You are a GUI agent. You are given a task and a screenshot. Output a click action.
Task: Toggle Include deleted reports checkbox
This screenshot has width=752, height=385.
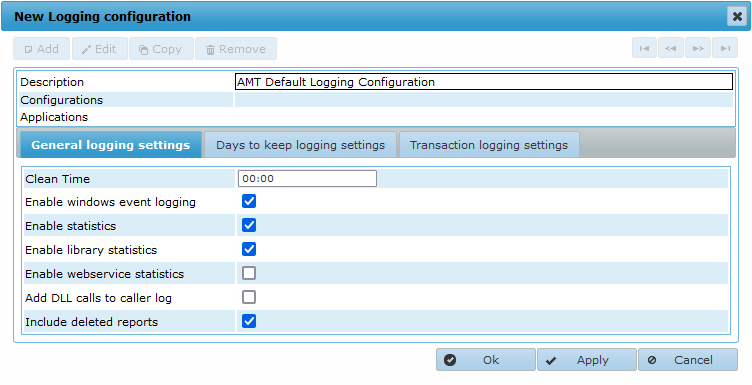249,321
